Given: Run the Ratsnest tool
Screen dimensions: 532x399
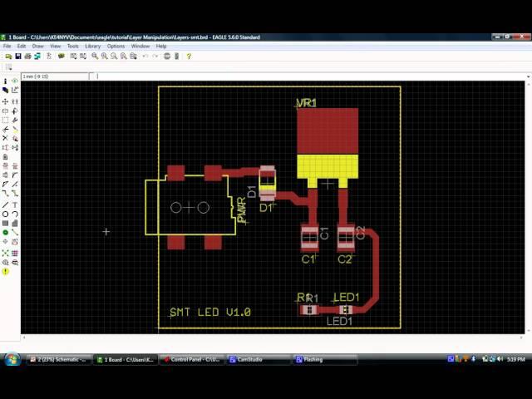Looking at the screenshot, I should point(5,254).
